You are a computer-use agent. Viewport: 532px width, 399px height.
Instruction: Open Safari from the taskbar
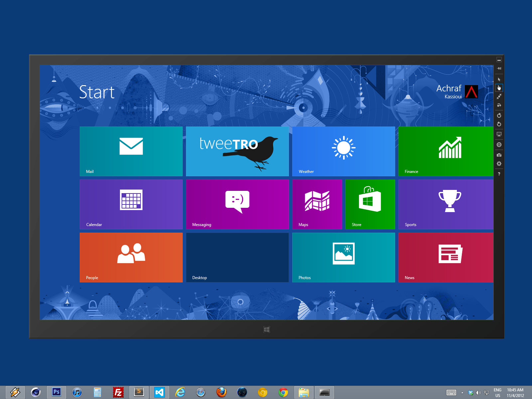[200, 392]
